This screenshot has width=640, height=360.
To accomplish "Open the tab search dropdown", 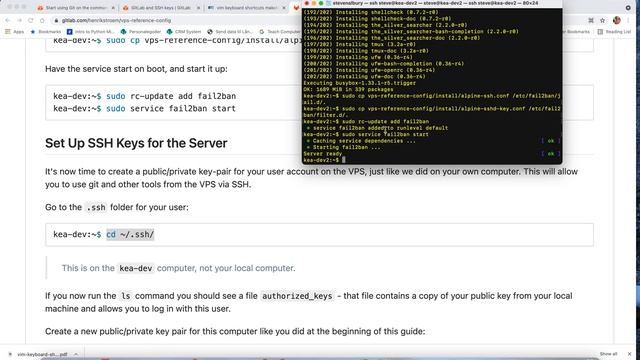I will (x=628, y=7).
